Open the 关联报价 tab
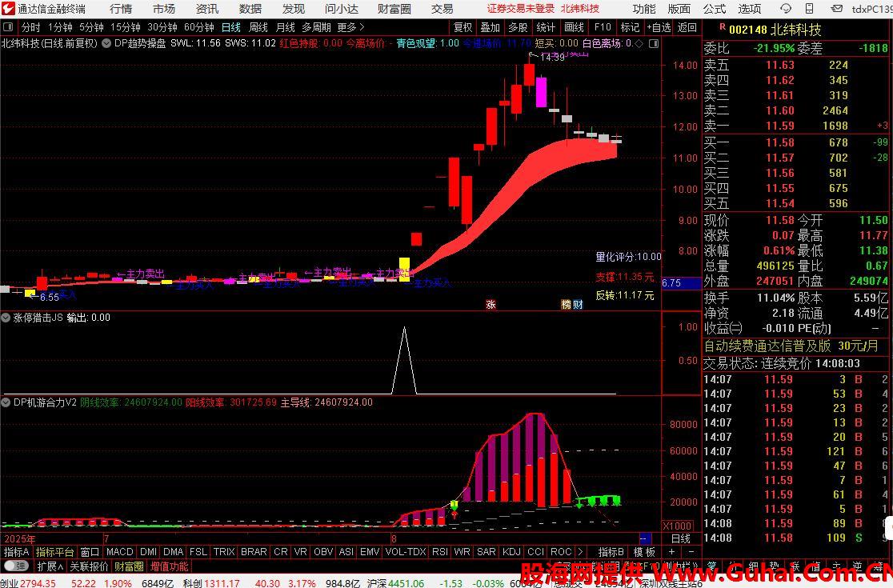This screenshot has height=588, width=893. 89,566
